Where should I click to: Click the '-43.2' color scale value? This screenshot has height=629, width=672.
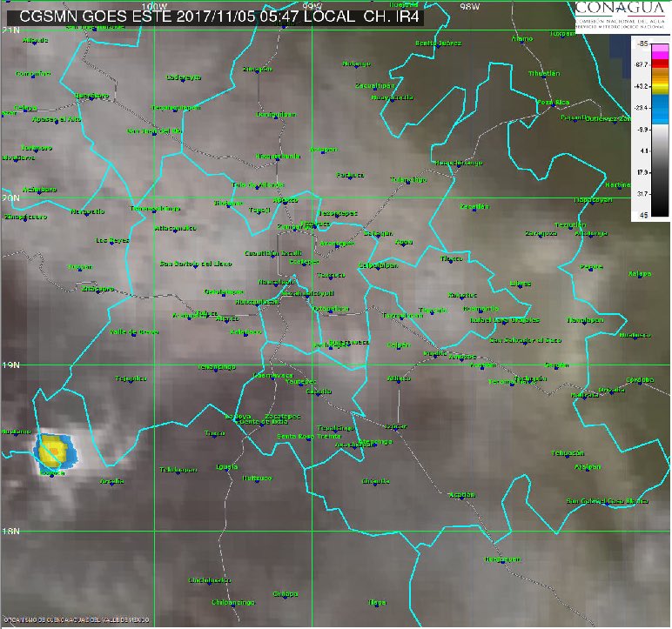pyautogui.click(x=641, y=86)
